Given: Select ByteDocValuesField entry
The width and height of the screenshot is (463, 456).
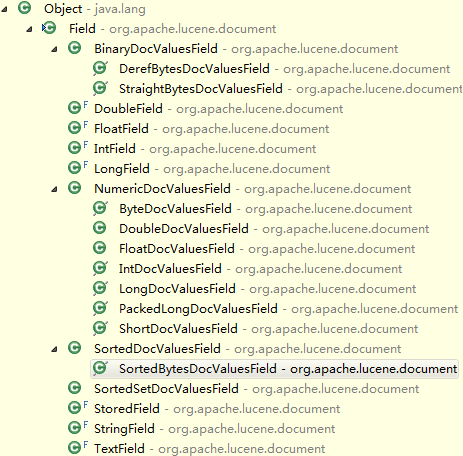Looking at the screenshot, I should [x=266, y=209].
